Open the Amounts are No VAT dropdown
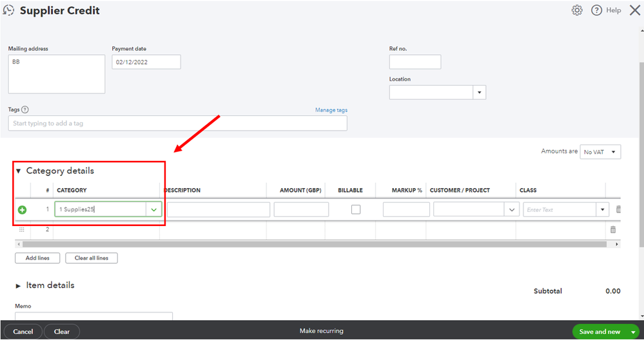Screen dimensions: 644x342 600,152
